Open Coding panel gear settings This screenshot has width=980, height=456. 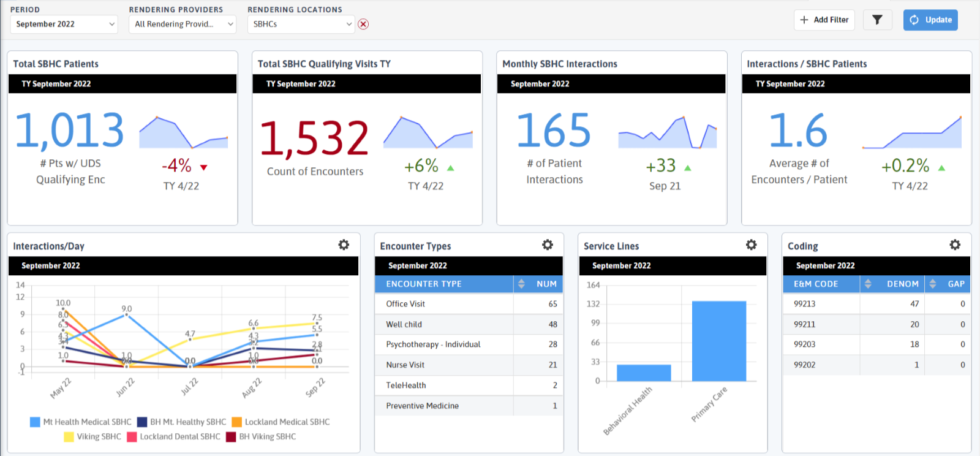coord(955,245)
